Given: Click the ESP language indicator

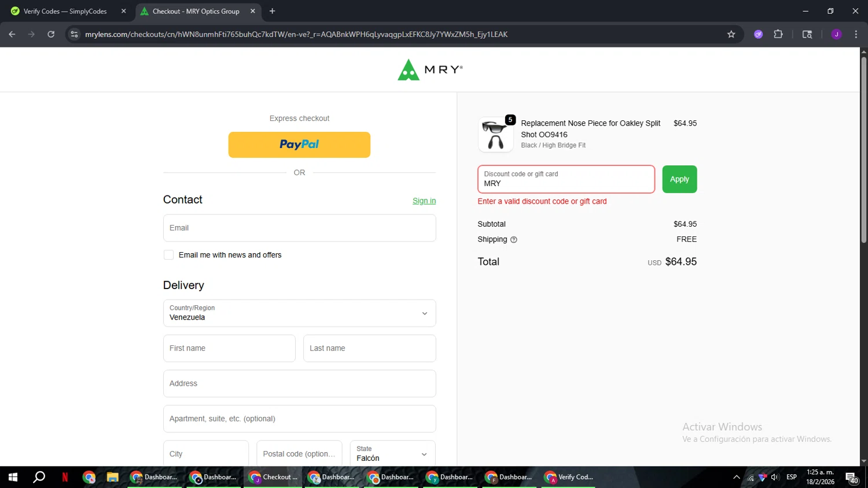Looking at the screenshot, I should pyautogui.click(x=791, y=477).
